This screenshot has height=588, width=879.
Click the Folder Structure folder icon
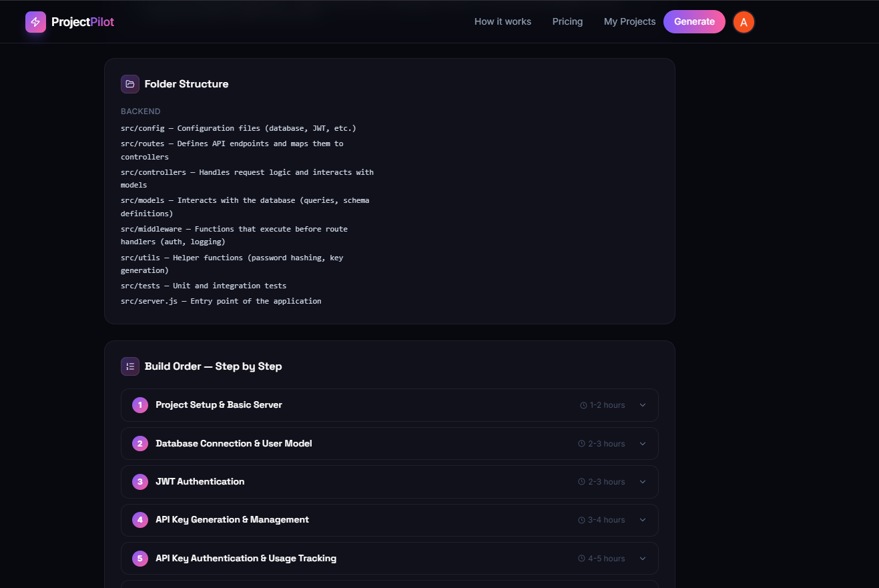click(130, 84)
